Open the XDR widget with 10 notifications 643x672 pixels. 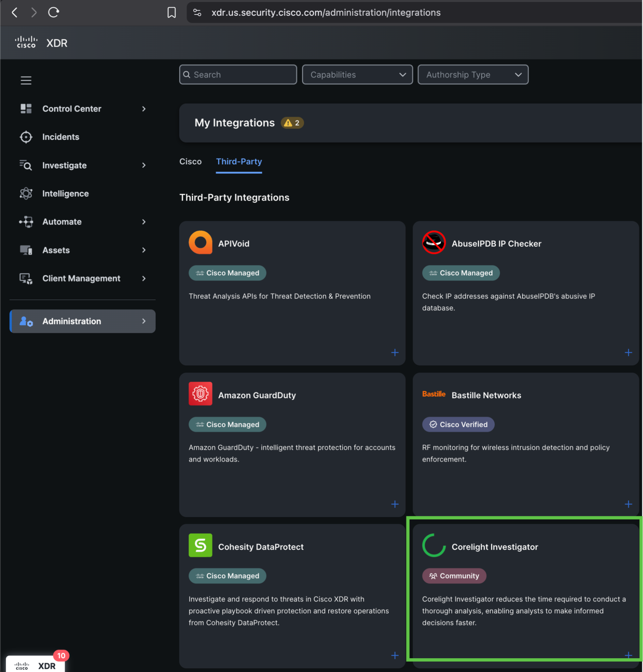[x=36, y=665]
